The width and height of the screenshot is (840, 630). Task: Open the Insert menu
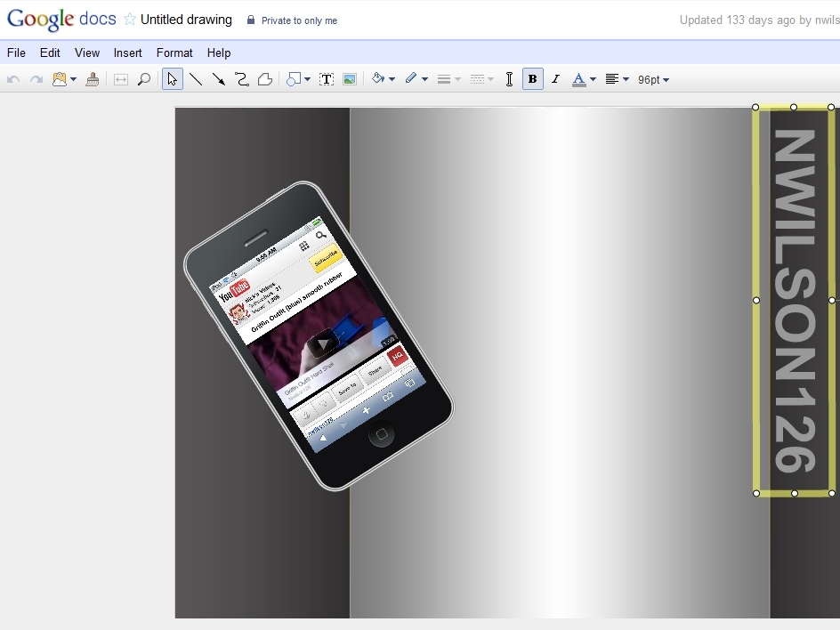(127, 53)
